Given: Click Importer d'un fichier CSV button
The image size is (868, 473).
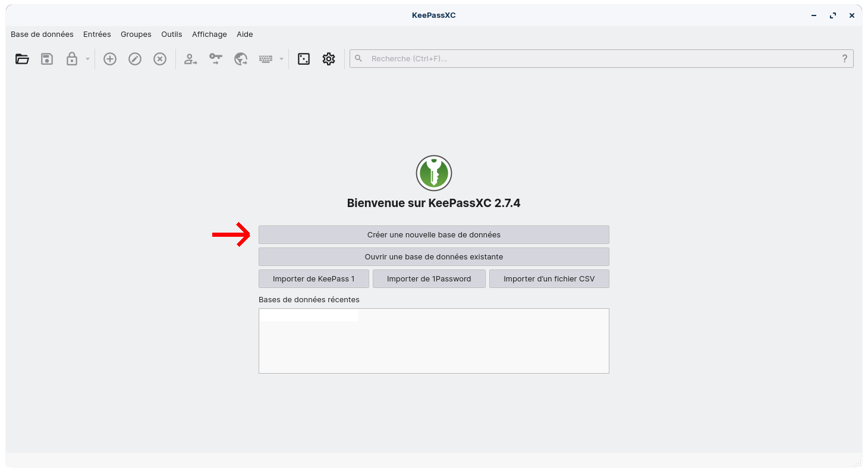Looking at the screenshot, I should coord(549,278).
